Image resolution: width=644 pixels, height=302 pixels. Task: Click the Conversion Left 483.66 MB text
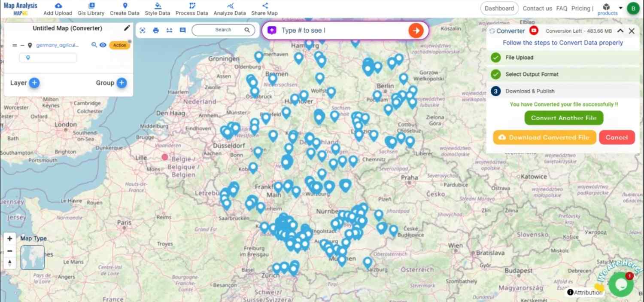579,31
